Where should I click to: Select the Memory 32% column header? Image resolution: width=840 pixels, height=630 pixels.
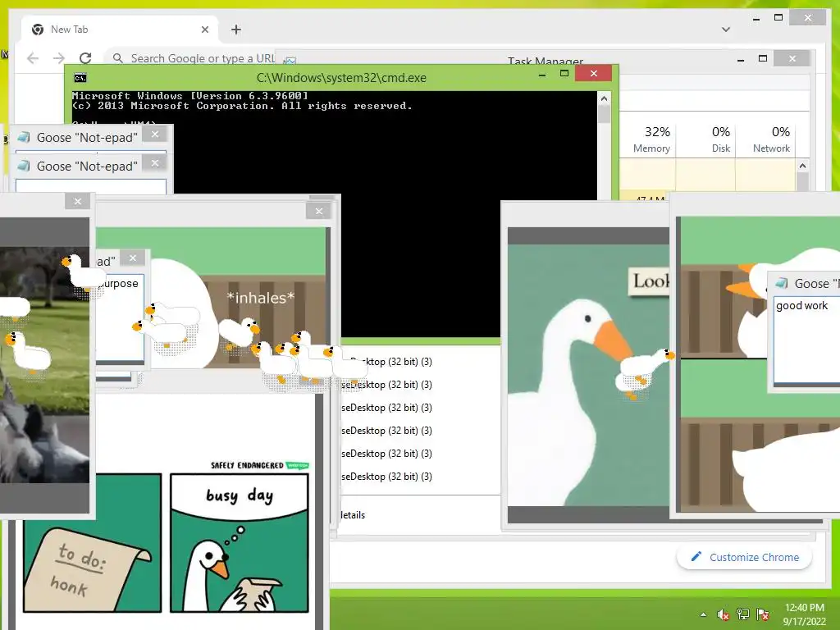(x=651, y=139)
